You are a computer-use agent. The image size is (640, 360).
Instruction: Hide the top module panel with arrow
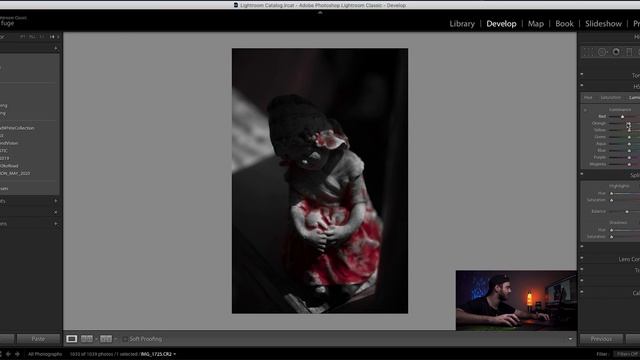[x=320, y=13]
